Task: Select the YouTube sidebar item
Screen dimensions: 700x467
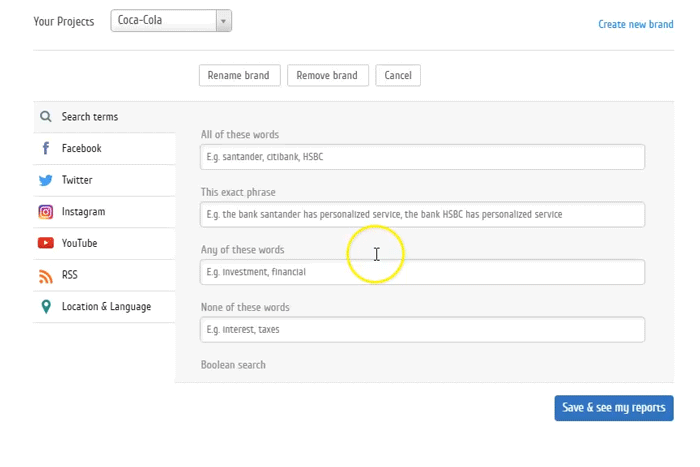Action: (79, 243)
